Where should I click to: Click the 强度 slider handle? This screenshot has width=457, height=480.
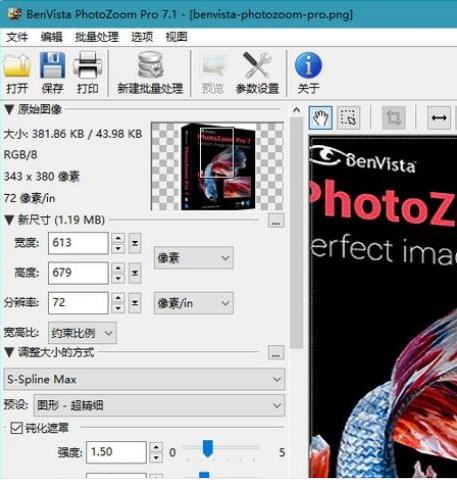208,449
